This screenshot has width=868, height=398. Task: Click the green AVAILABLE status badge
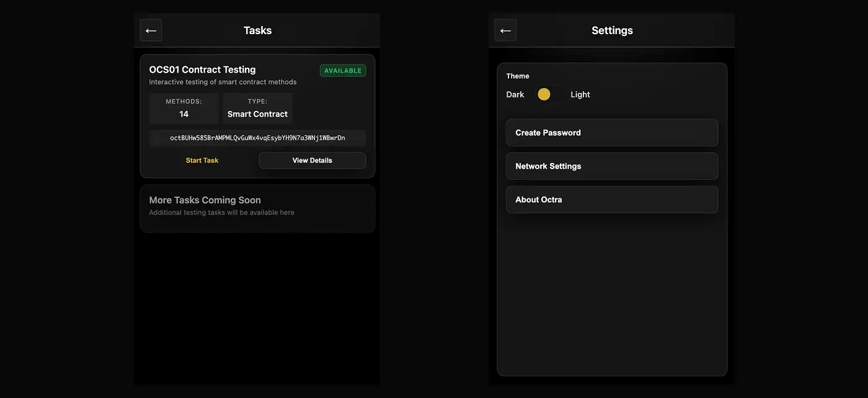(x=343, y=71)
